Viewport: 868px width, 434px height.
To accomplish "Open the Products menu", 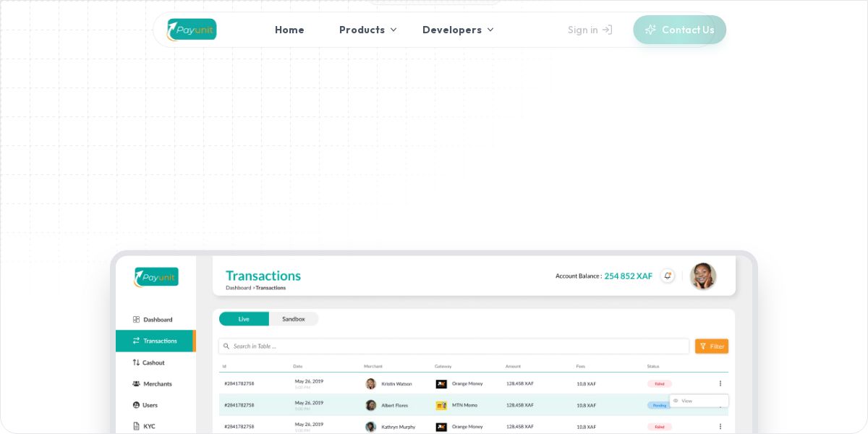I will tap(367, 30).
